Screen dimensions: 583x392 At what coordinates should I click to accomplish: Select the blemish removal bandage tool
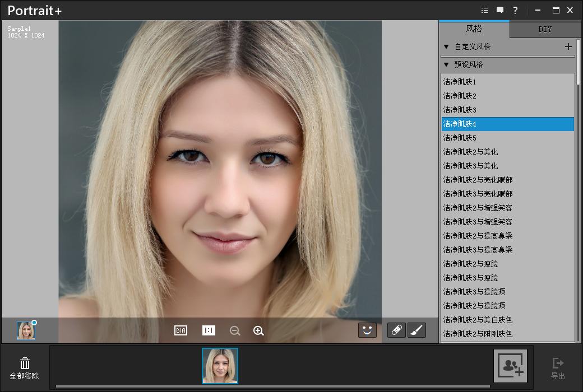(x=396, y=330)
